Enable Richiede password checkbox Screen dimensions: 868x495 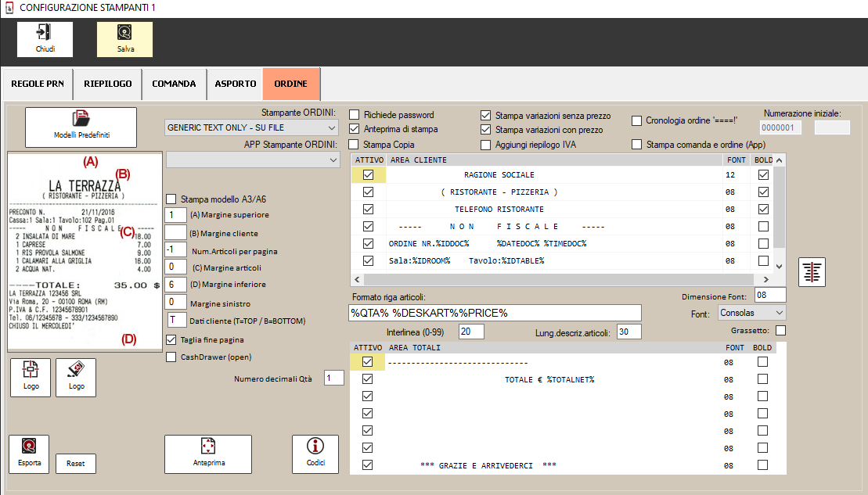tap(355, 115)
